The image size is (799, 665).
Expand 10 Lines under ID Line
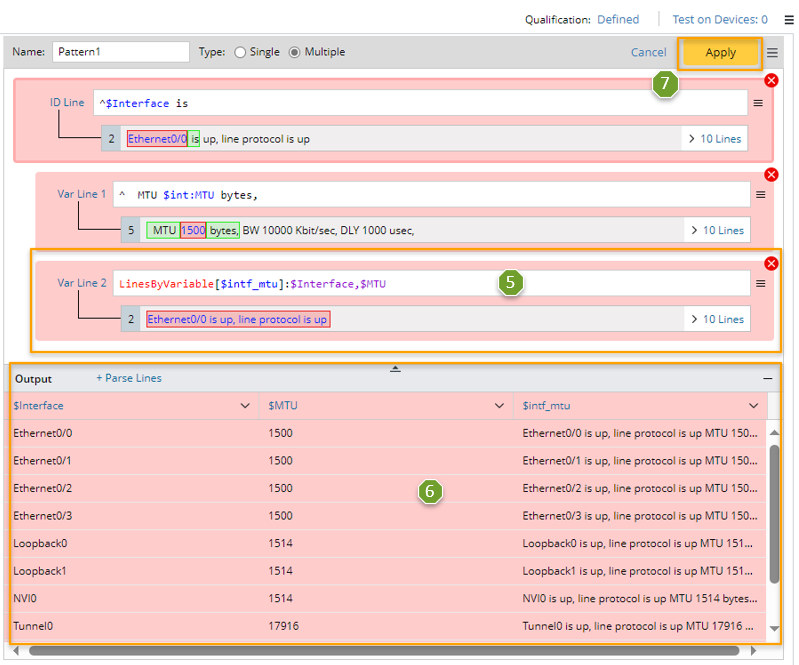click(714, 139)
